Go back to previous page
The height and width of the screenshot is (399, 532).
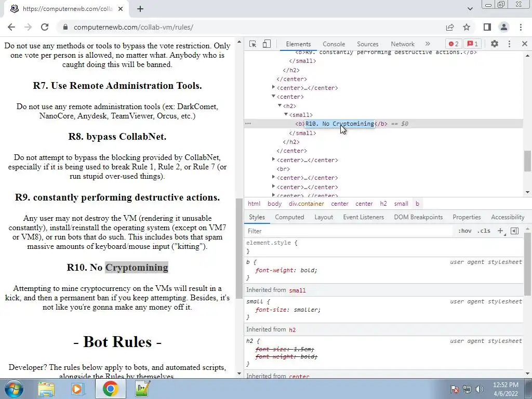11,27
